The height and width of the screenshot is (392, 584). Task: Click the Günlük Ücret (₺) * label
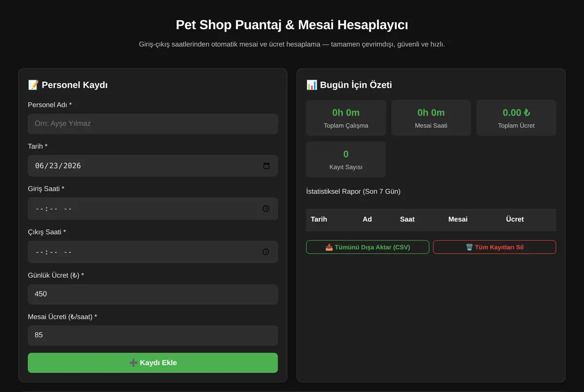click(x=56, y=275)
